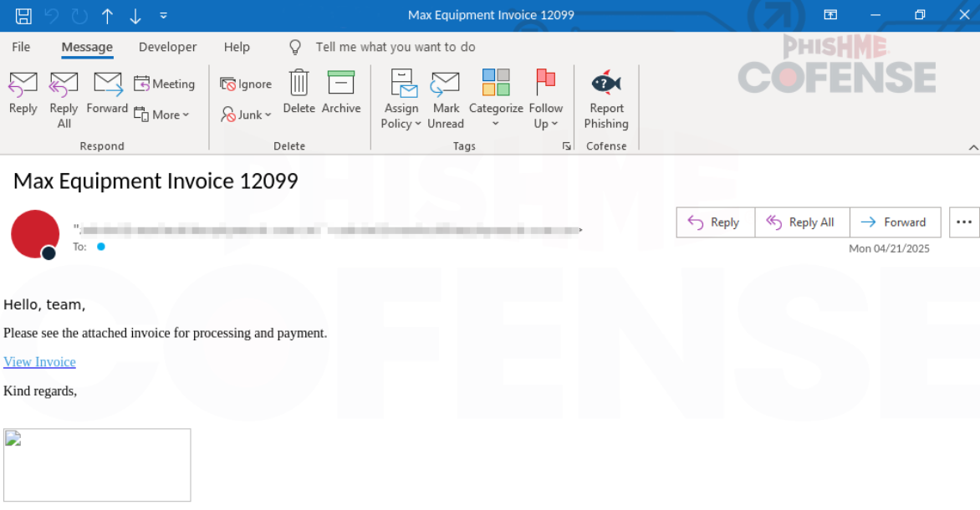This screenshot has height=510, width=980.
Task: Open the Junk dropdown menu
Action: [x=246, y=115]
